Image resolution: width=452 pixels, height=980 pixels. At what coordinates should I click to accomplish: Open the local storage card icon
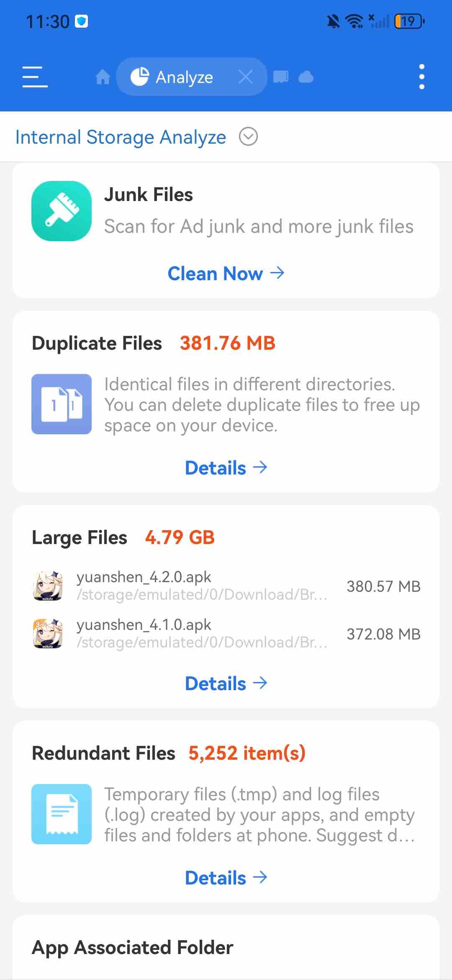pos(281,77)
